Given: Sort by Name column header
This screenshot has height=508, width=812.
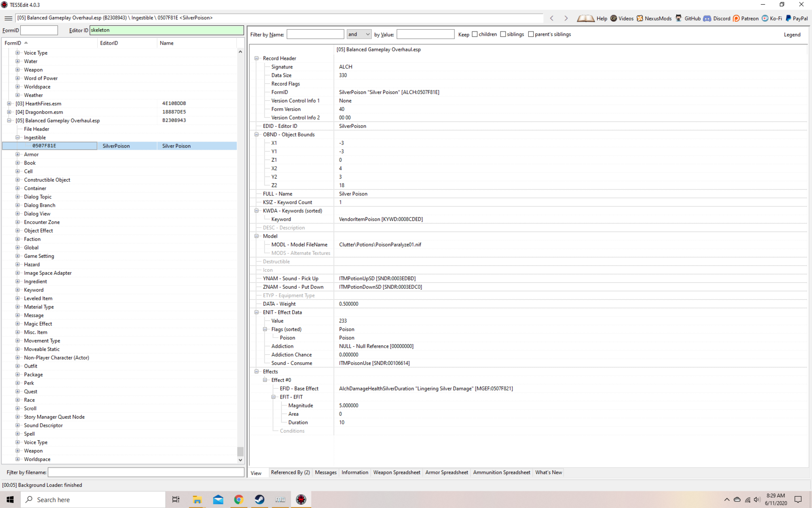Looking at the screenshot, I should [196, 43].
